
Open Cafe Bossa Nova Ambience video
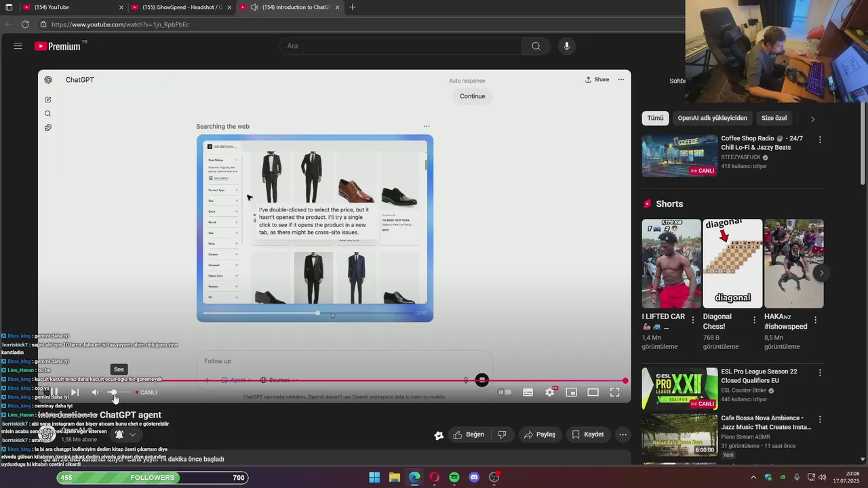[679, 435]
